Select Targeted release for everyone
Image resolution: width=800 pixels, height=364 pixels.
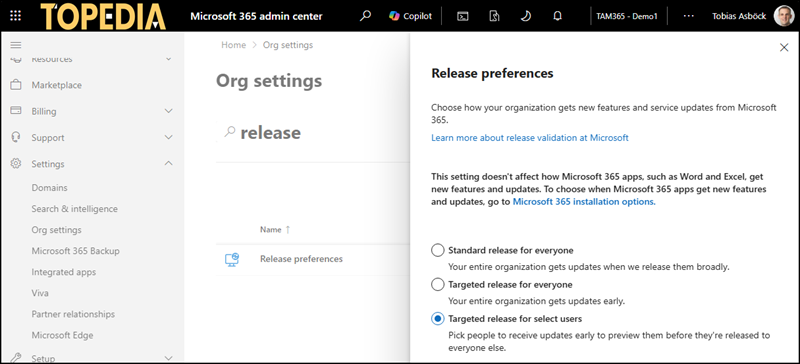coord(438,284)
